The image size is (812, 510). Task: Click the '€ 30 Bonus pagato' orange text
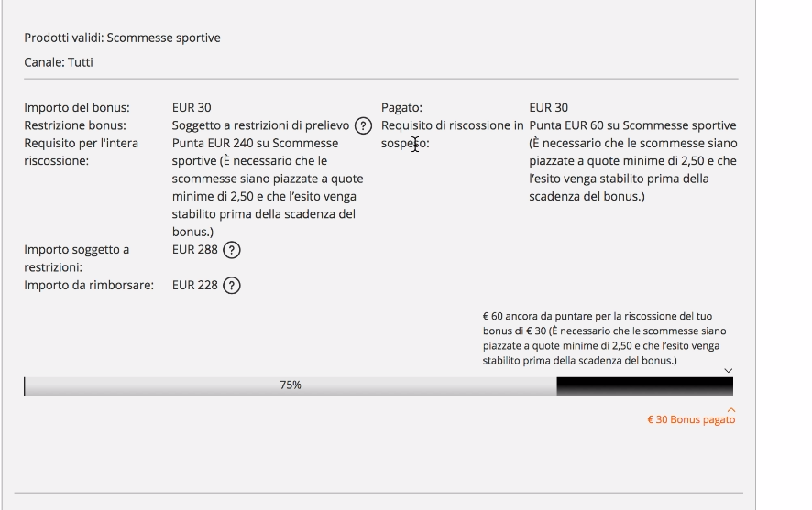(x=691, y=419)
